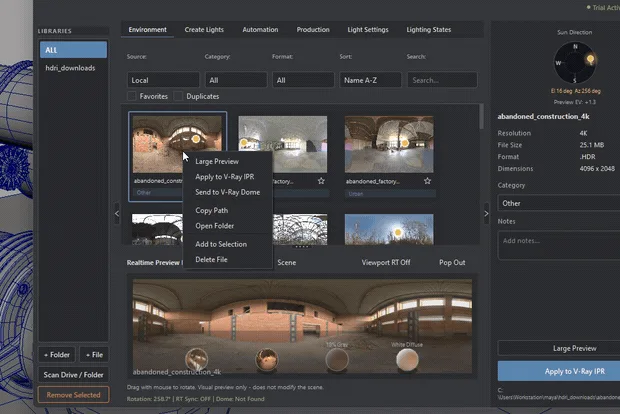
Task: Select the chrome preview sphere
Action: (197, 359)
